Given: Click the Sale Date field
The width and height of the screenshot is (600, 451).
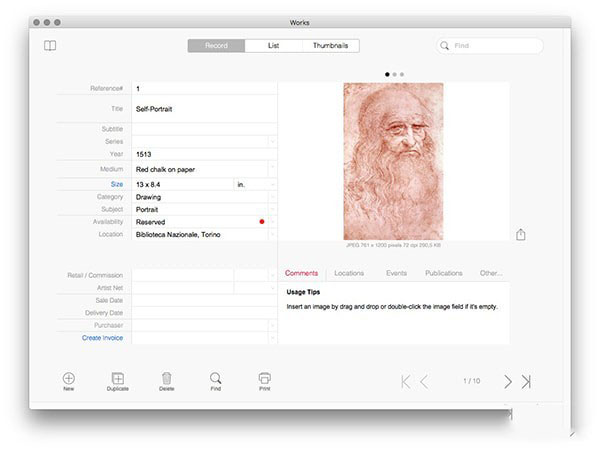Looking at the screenshot, I should tap(204, 300).
